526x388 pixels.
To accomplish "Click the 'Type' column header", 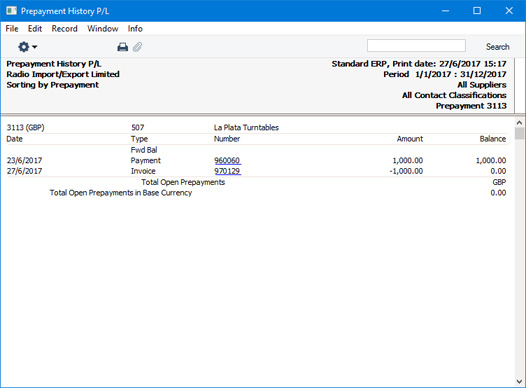I will 139,139.
